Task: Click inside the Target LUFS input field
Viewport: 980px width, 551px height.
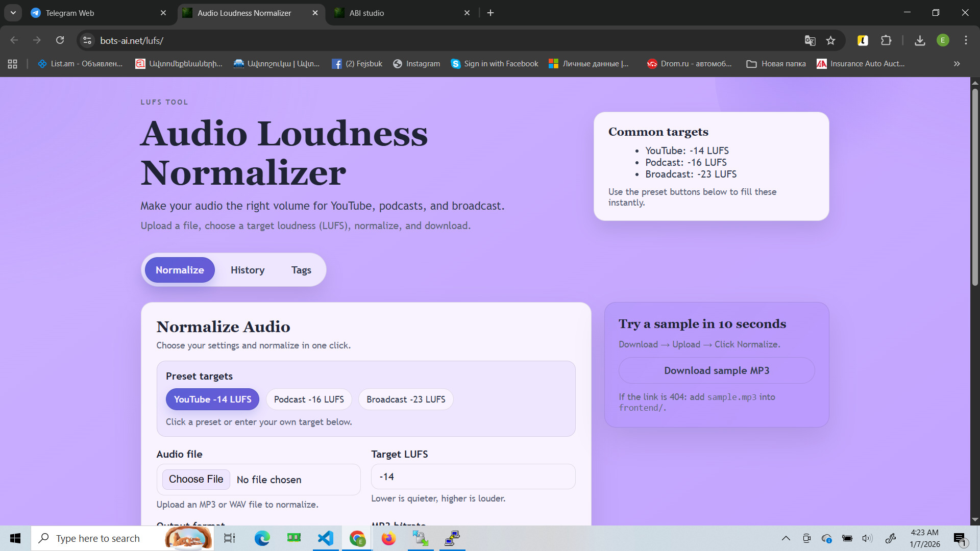Action: (x=473, y=476)
